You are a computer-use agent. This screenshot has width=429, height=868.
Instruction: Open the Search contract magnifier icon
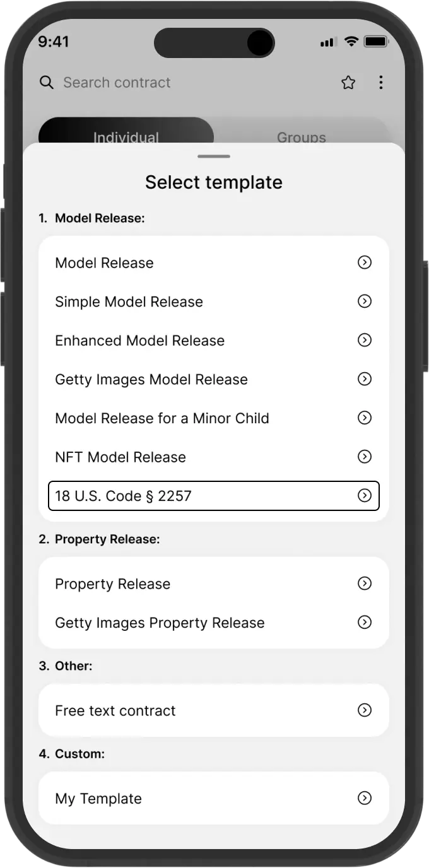(x=46, y=82)
